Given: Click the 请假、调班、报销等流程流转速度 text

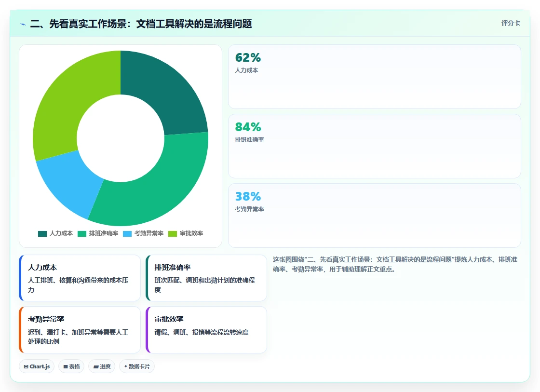Looking at the screenshot, I should [202, 332].
